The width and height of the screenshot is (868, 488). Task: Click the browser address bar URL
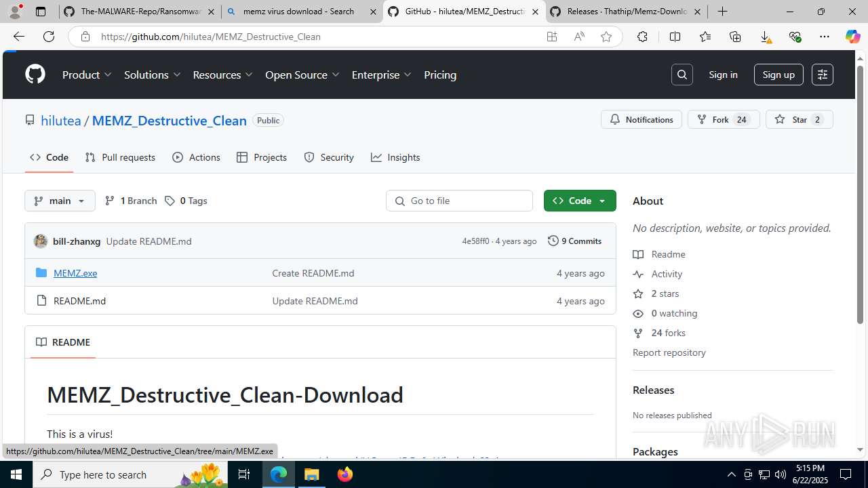click(x=211, y=37)
